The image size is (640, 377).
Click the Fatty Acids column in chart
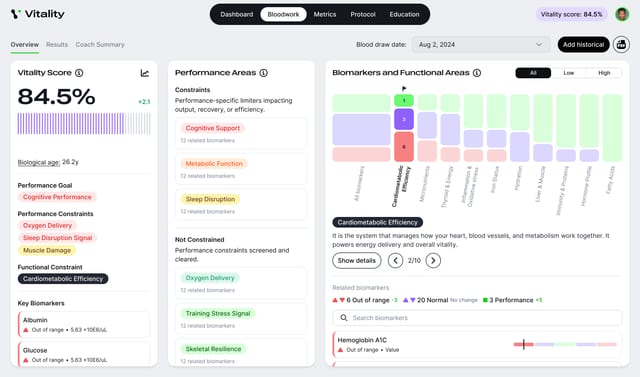612,128
